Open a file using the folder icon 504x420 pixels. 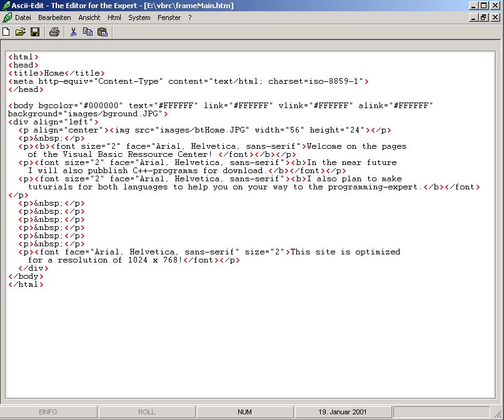tap(21, 32)
